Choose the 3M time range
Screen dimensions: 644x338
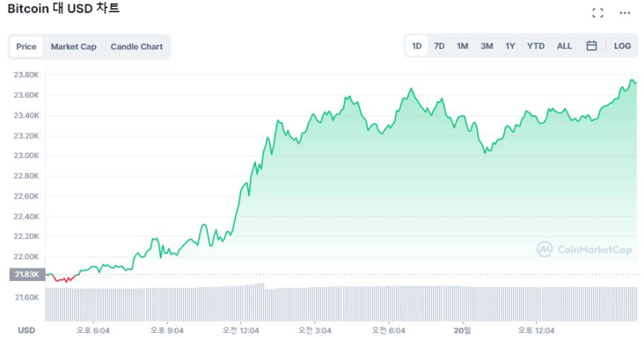pyautogui.click(x=487, y=46)
